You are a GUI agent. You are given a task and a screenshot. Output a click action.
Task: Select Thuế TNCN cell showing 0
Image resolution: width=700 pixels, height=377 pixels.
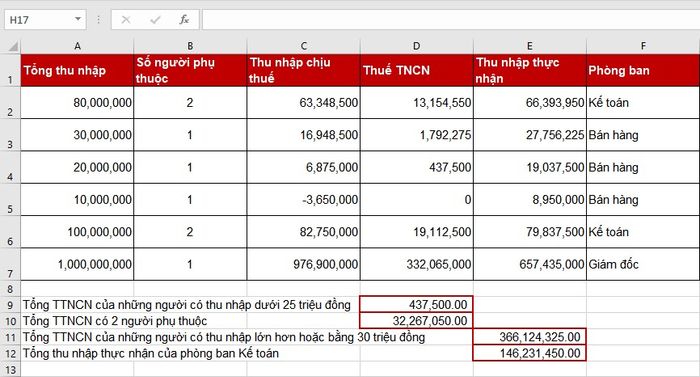click(x=417, y=200)
